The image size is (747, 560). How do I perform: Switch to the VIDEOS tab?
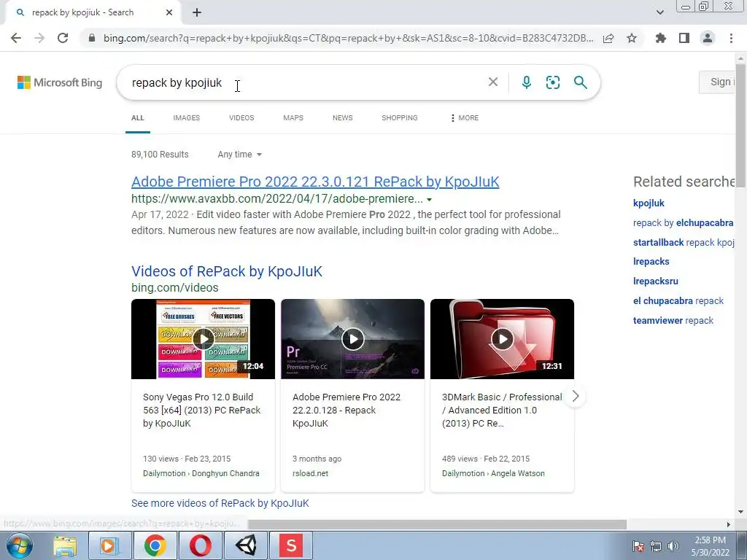pyautogui.click(x=241, y=117)
